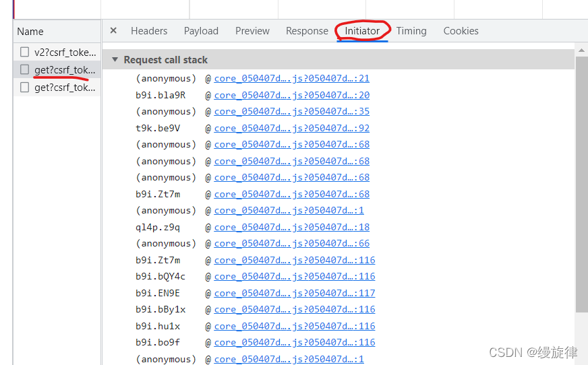Open the Timing tab
Viewport: 588px width, 365px height.
click(x=411, y=31)
